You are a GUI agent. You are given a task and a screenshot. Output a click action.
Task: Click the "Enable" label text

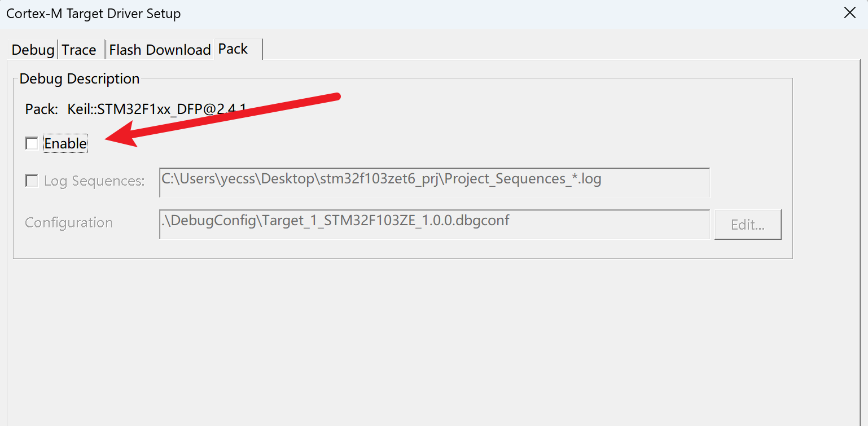pyautogui.click(x=65, y=144)
